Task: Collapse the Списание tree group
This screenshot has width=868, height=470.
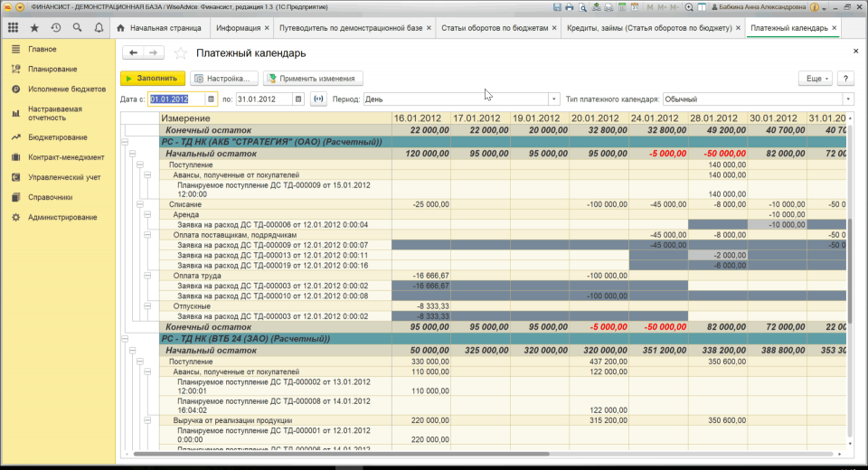Action: (140, 205)
